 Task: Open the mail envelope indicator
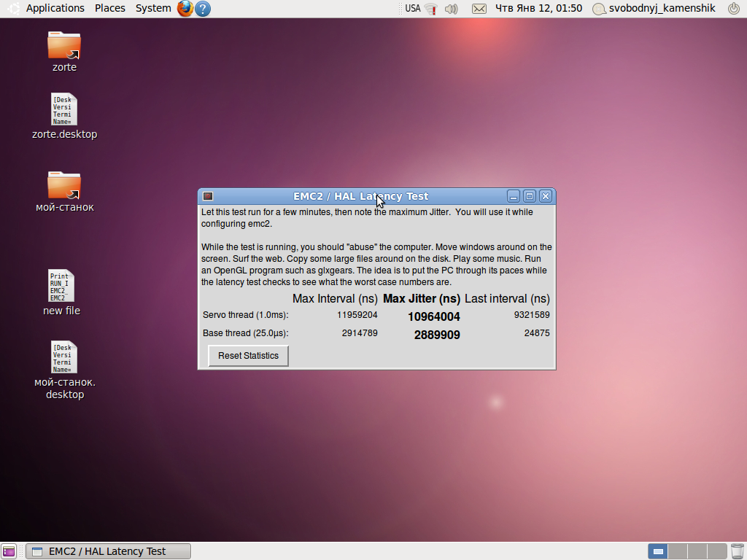click(x=479, y=9)
